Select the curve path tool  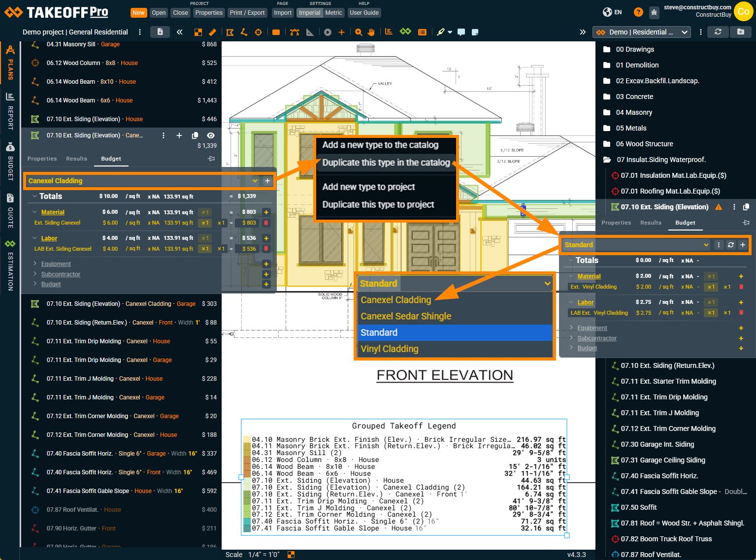295,32
